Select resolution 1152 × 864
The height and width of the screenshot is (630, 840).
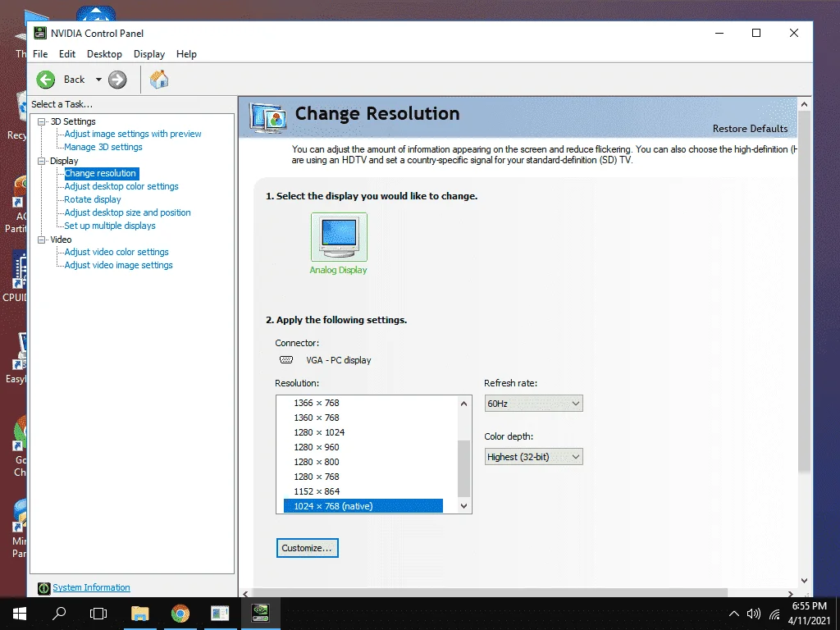click(x=317, y=491)
